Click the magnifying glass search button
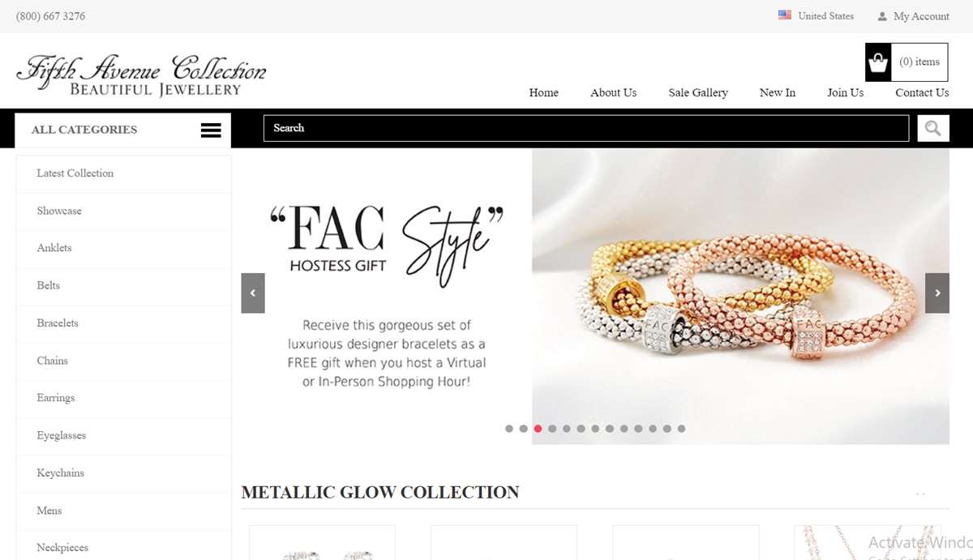The height and width of the screenshot is (560, 973). point(933,128)
